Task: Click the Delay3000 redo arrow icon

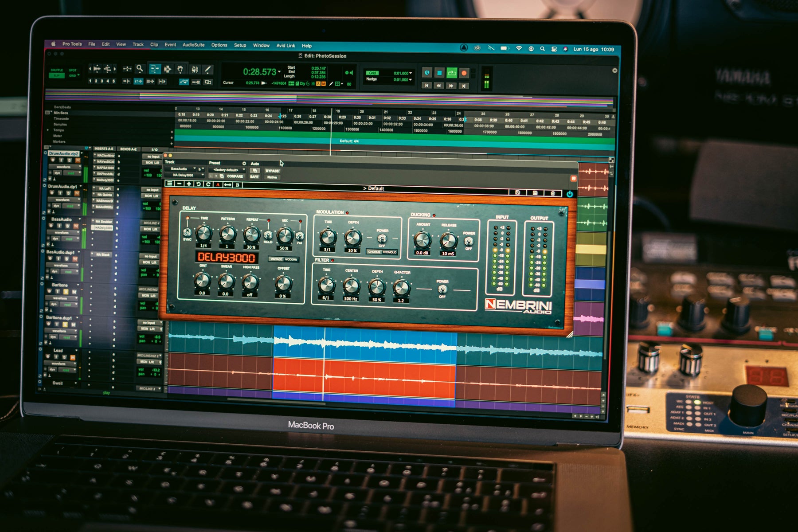Action: 208,184
